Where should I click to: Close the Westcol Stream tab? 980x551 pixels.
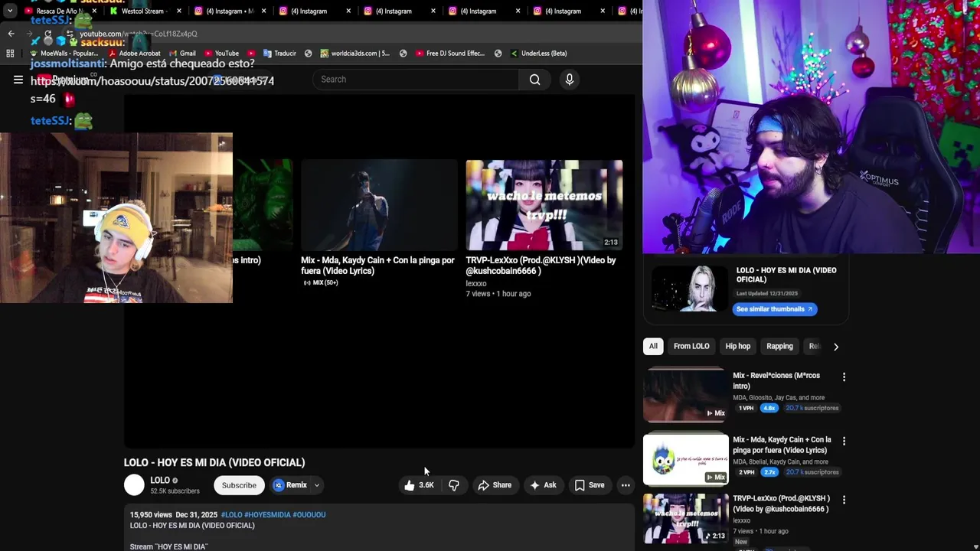coord(180,11)
